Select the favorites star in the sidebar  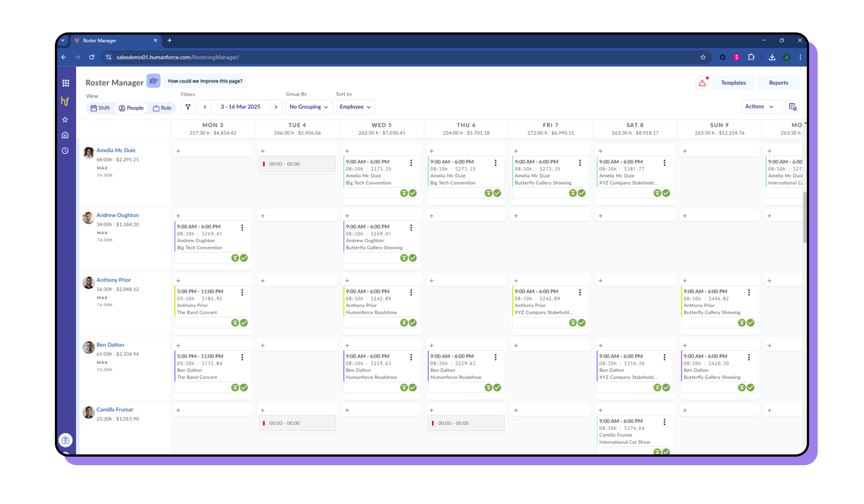click(65, 120)
